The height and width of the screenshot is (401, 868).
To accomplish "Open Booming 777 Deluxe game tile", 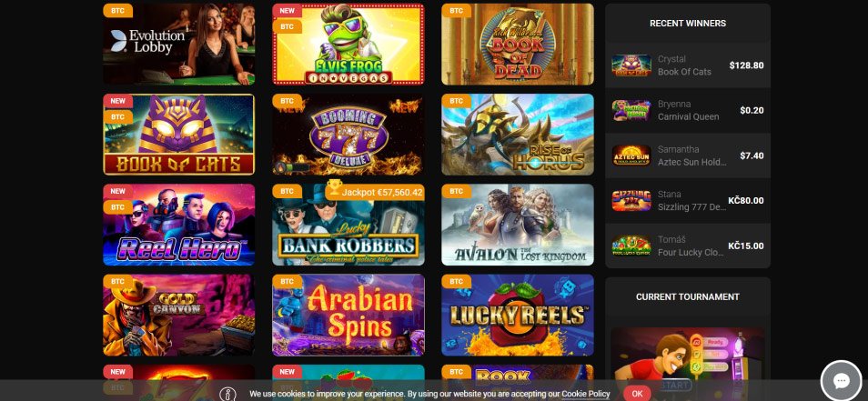I will tap(348, 135).
